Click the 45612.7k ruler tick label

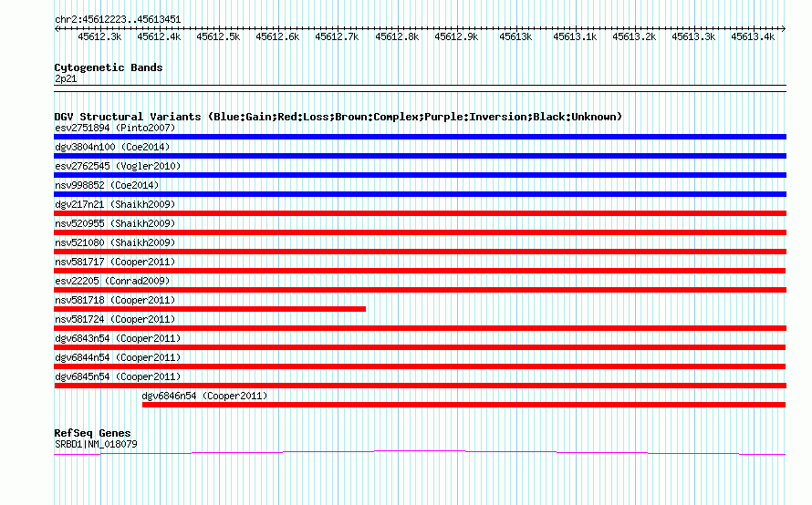[338, 36]
